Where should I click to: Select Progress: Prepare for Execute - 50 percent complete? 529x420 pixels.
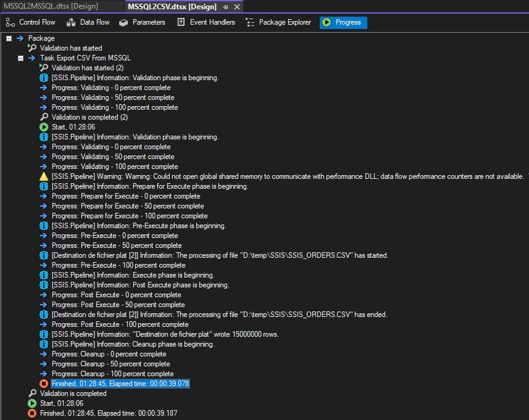(128, 206)
